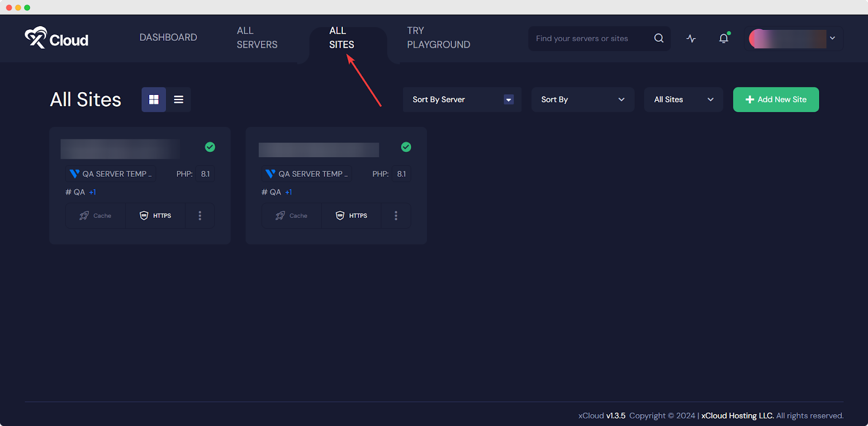This screenshot has width=868, height=426.
Task: Click the first site's green status checkmark
Action: pos(210,147)
